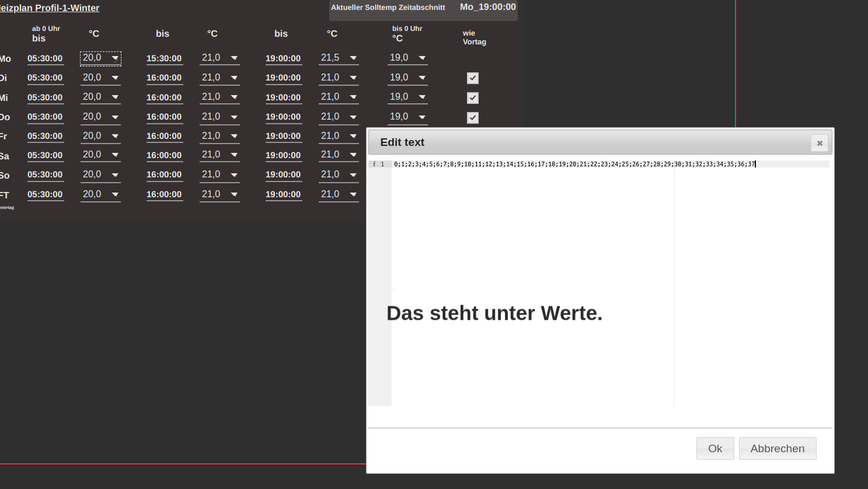Open the Di row 20,0 temperature dropdown
The image size is (868, 489).
pyautogui.click(x=100, y=78)
